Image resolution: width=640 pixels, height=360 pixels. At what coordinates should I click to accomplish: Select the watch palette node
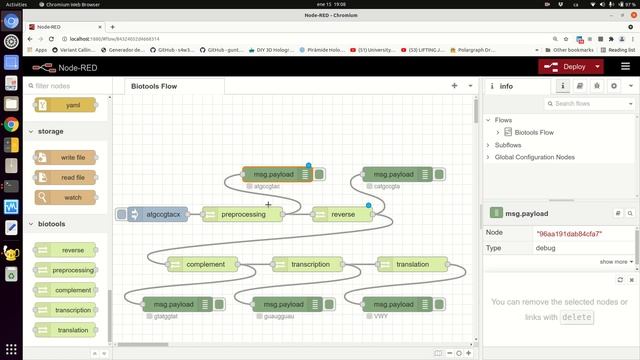click(x=65, y=198)
